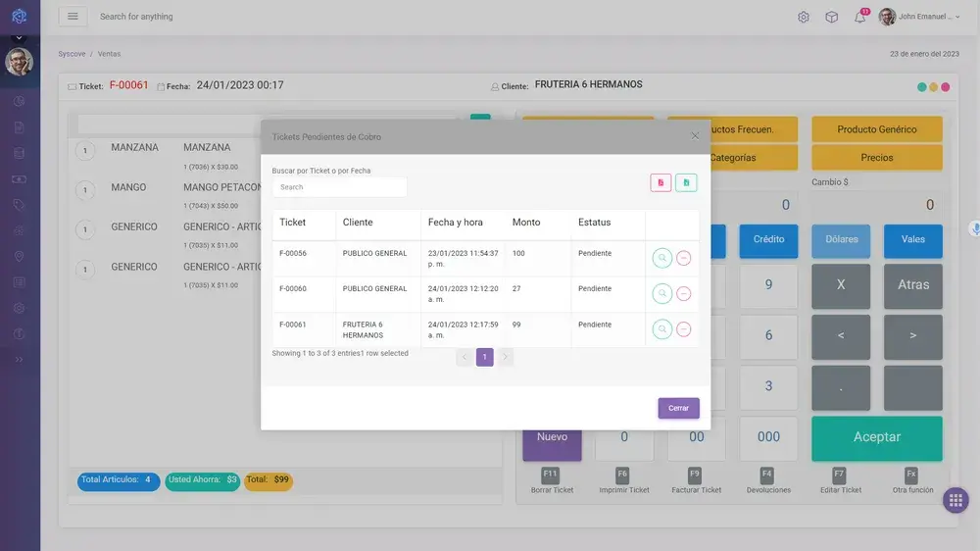
Task: Go to the next page of tickets
Action: coord(506,357)
